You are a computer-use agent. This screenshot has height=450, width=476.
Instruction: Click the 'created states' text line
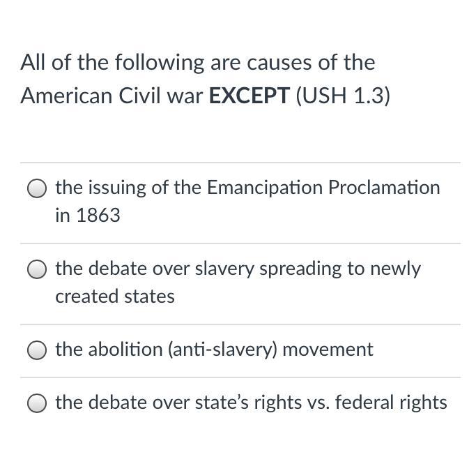click(x=115, y=297)
